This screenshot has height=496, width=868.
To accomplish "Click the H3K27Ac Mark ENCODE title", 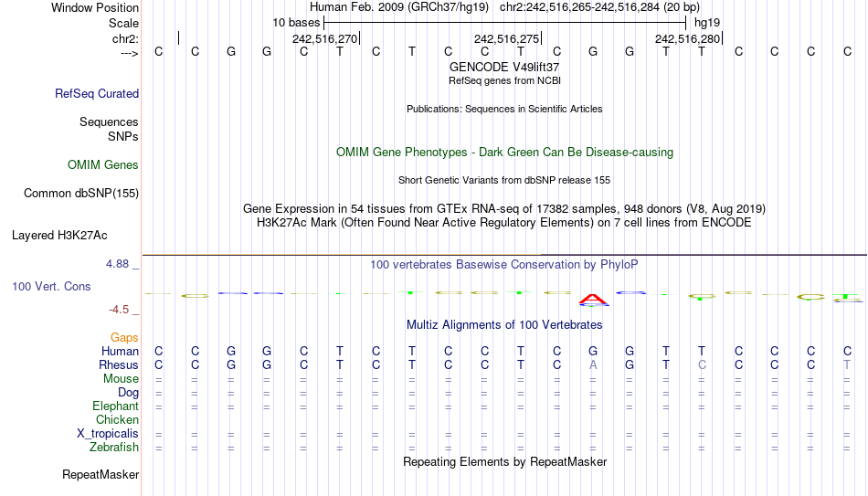I will (504, 223).
